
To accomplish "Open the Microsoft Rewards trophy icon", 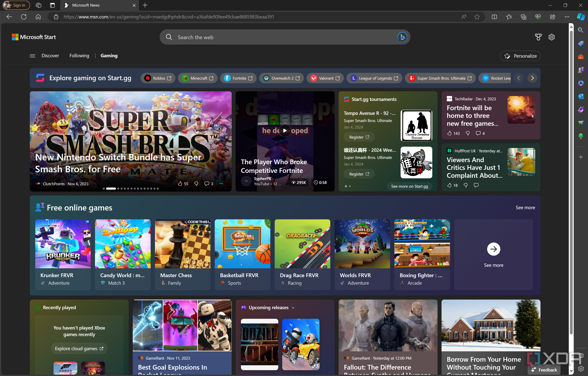I will tap(538, 37).
